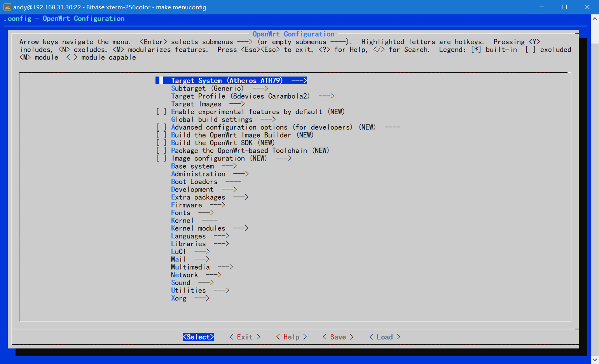Expand Development submenu arrow

[x=229, y=189]
